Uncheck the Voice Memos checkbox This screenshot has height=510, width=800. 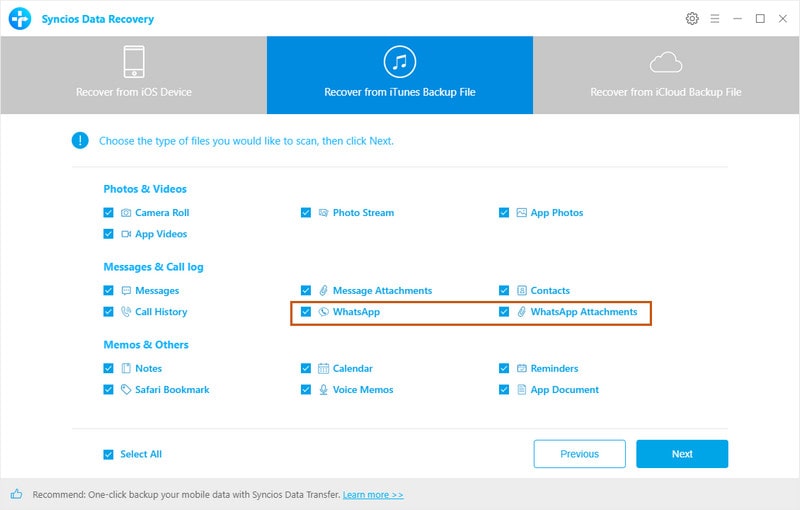pos(306,390)
